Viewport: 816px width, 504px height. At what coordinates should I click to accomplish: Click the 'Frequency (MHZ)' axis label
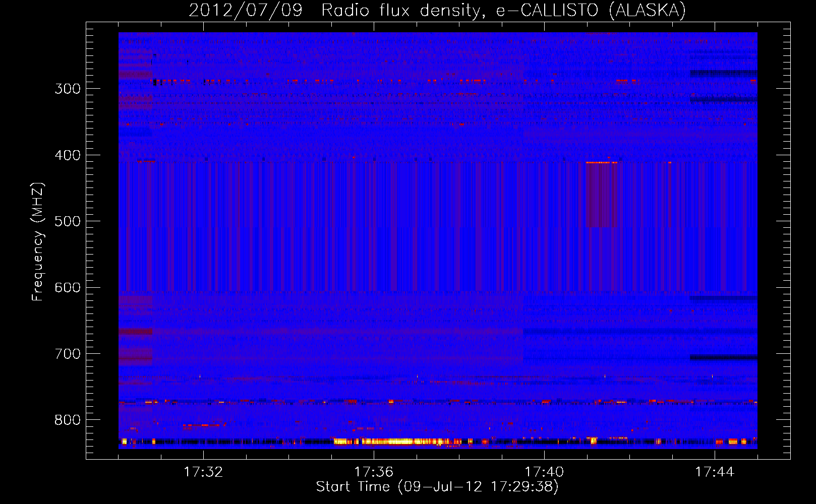tap(38, 242)
